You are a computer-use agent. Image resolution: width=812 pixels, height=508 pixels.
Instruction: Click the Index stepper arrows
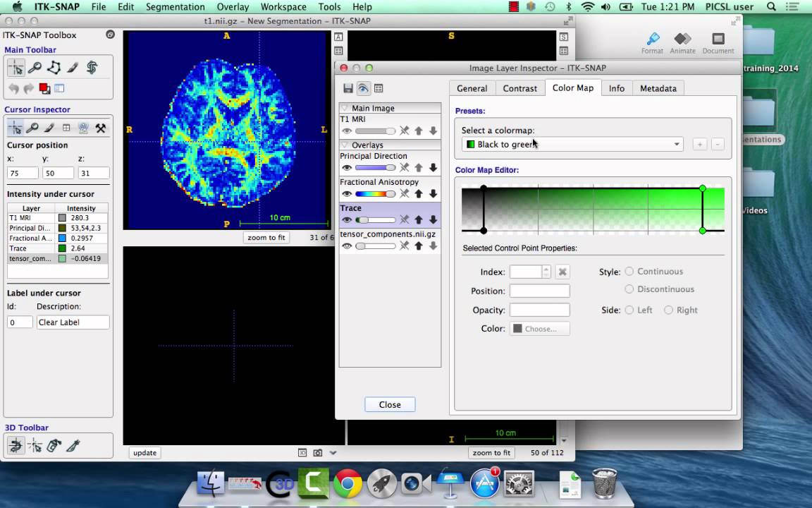546,272
